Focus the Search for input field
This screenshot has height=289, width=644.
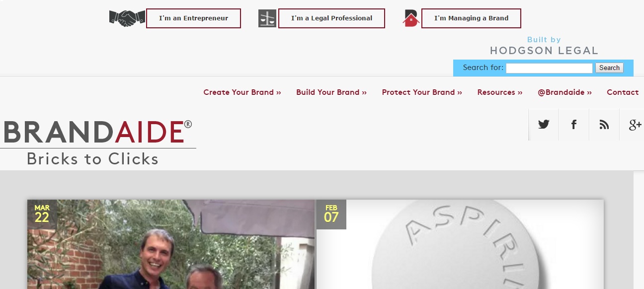coord(549,68)
